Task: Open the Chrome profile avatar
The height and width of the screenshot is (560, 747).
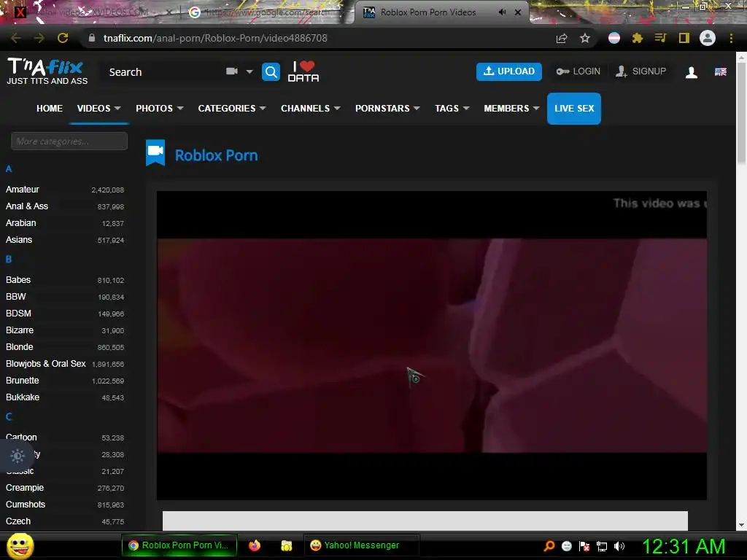Action: tap(708, 38)
